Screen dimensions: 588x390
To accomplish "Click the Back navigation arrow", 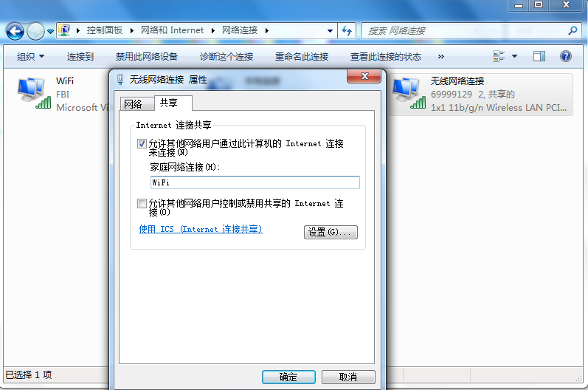I will pos(15,31).
